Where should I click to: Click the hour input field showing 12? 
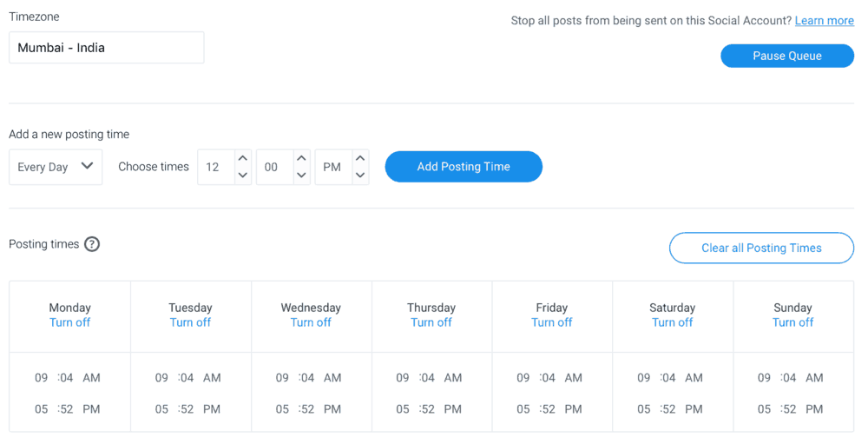click(216, 167)
